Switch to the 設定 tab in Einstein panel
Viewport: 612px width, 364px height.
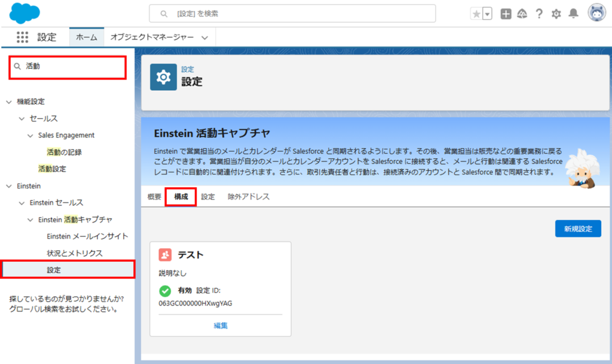click(207, 197)
